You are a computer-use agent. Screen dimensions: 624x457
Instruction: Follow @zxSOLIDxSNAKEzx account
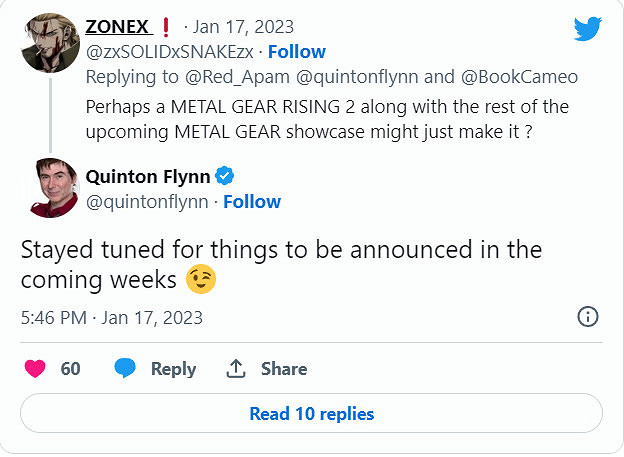point(296,51)
